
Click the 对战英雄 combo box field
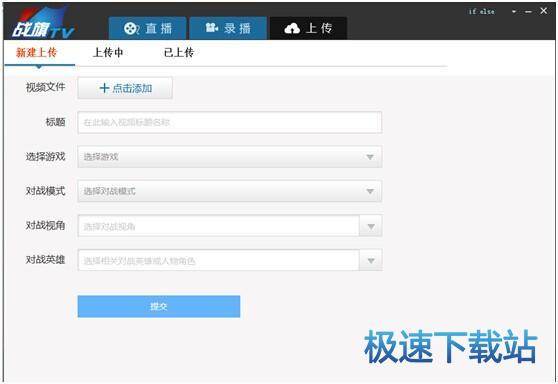[x=219, y=260]
